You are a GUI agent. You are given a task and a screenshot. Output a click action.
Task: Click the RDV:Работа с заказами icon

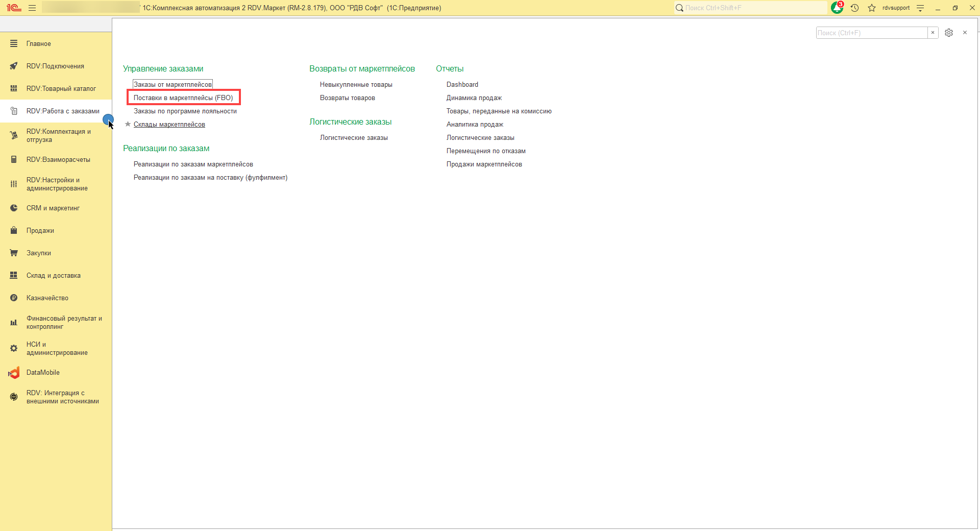(14, 111)
